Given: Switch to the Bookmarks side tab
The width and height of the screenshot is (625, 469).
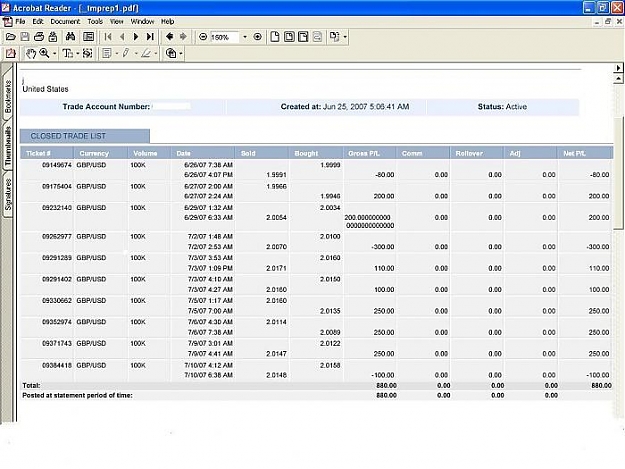Looking at the screenshot, I should coord(8,96).
